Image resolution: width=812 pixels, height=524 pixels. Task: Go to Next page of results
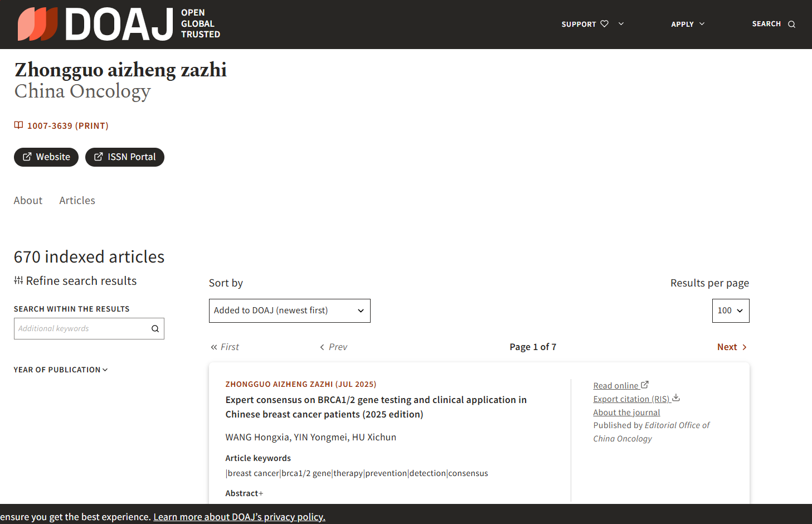pos(731,347)
